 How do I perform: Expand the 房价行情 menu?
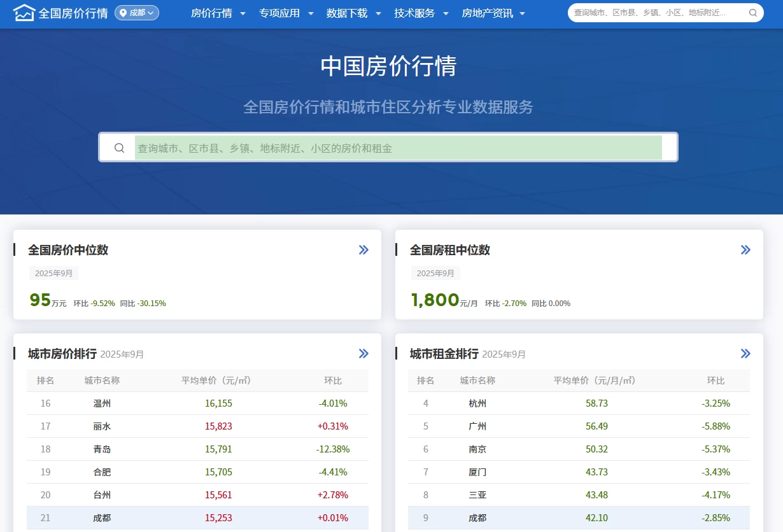218,13
